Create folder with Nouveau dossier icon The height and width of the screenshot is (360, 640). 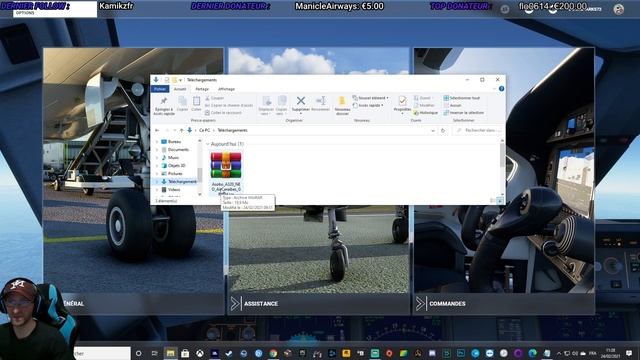tap(342, 106)
